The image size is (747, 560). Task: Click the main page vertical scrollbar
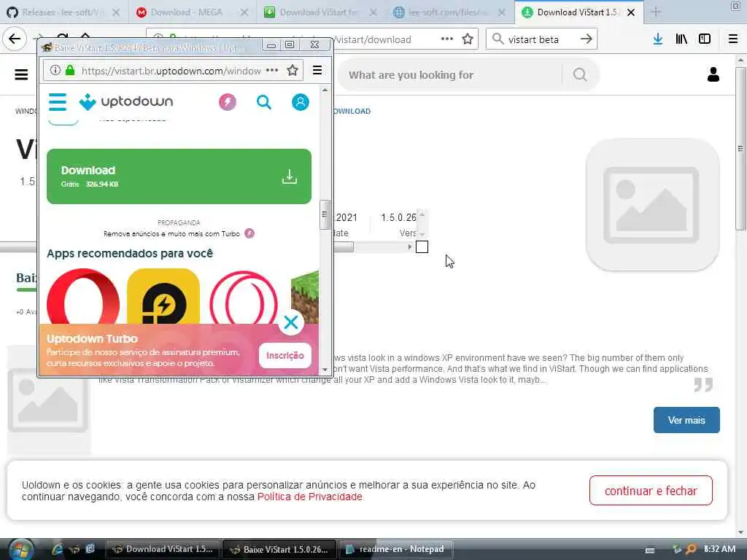[x=740, y=147]
